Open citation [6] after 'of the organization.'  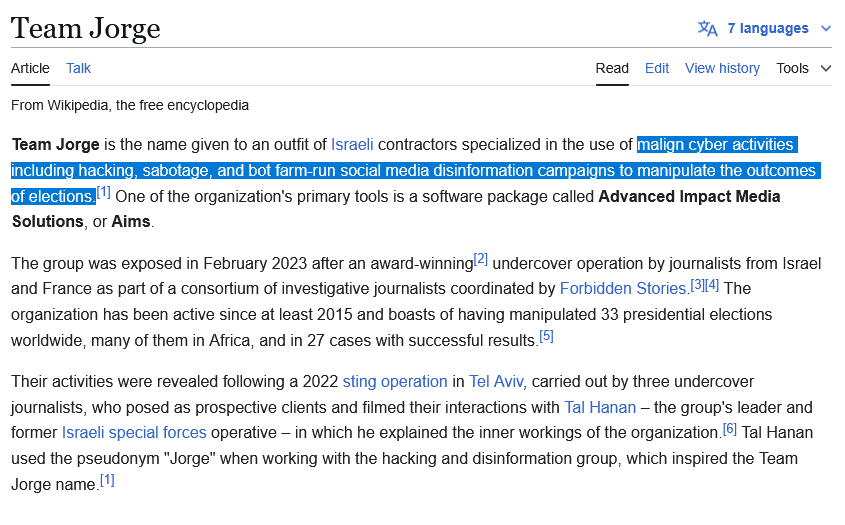point(730,429)
